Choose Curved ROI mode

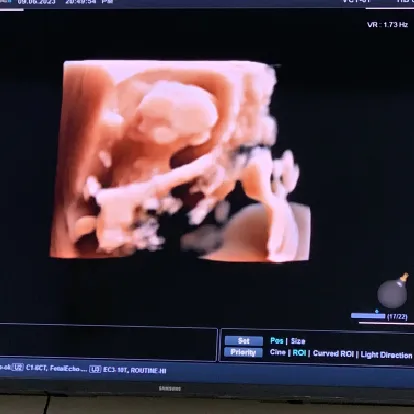pos(333,354)
